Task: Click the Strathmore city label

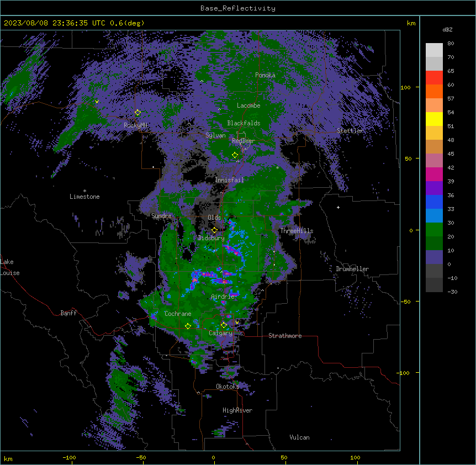Action: [x=285, y=336]
